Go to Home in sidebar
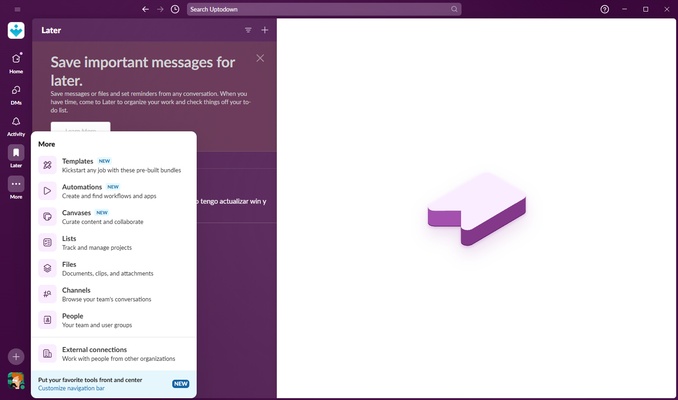Viewport: 678px width, 400px height. 16,62
